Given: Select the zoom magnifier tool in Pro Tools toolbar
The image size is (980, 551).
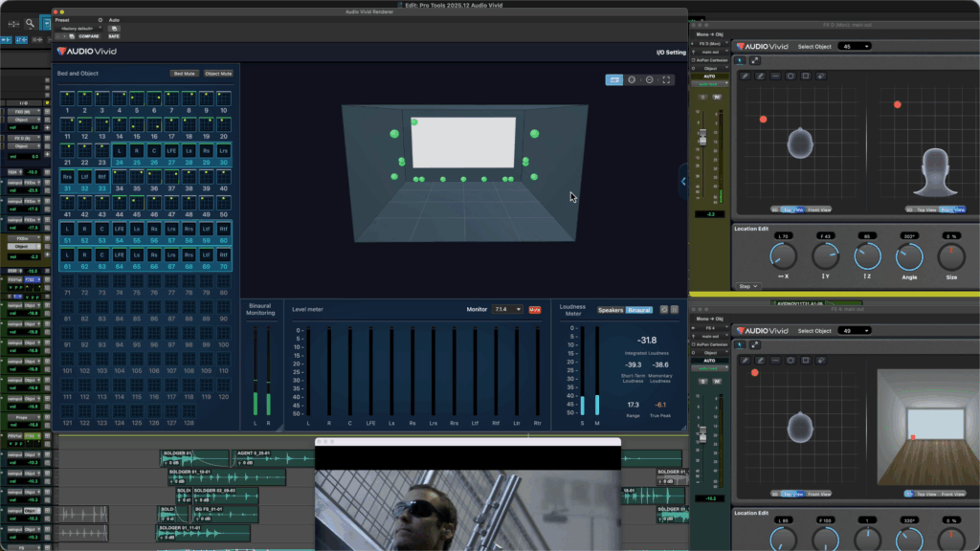Looking at the screenshot, I should point(31,23).
